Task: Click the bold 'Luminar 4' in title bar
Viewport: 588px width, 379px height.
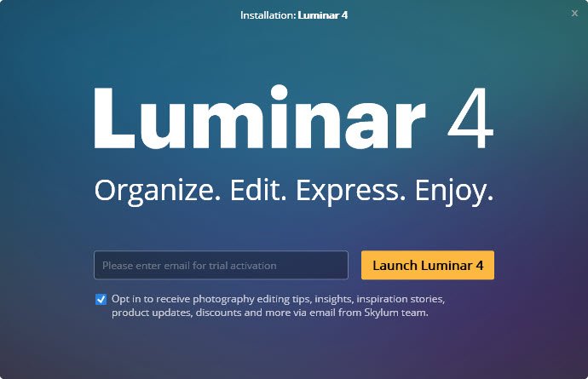Action: pyautogui.click(x=323, y=15)
